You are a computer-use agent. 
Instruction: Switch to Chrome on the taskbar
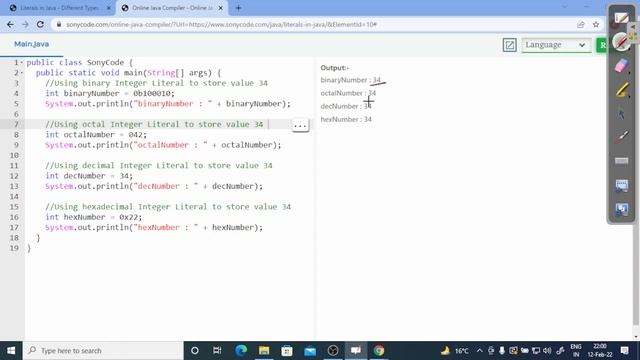pyautogui.click(x=379, y=351)
